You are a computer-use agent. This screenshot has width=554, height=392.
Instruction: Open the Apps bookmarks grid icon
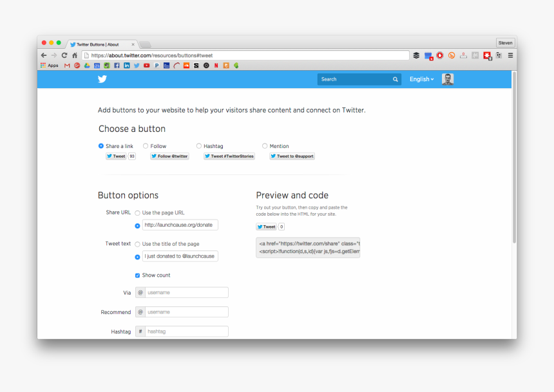click(43, 66)
